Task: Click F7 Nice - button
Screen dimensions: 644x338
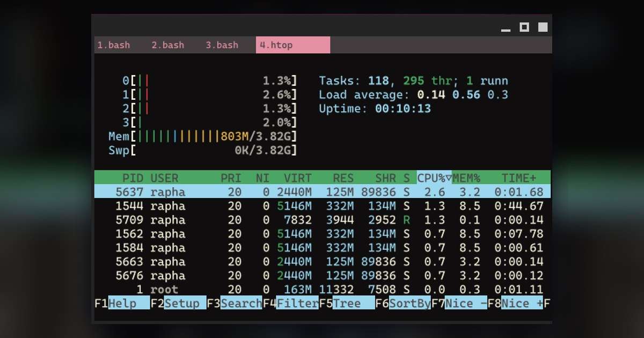Action: (x=459, y=304)
